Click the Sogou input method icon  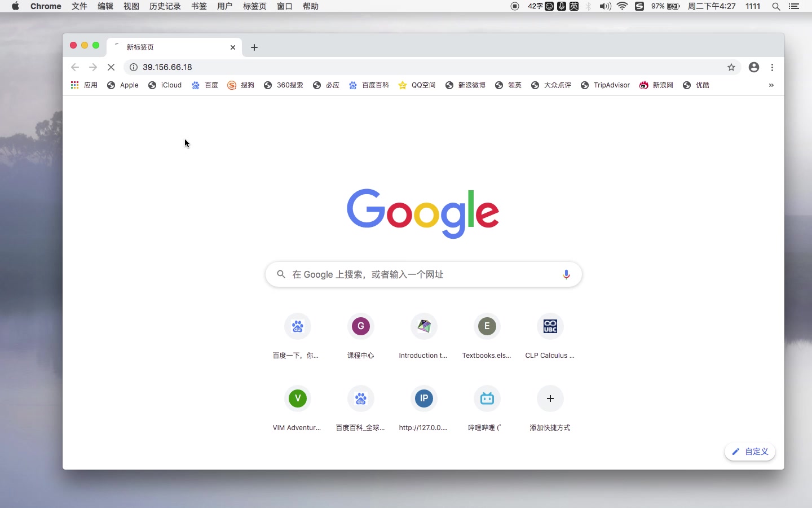(639, 6)
